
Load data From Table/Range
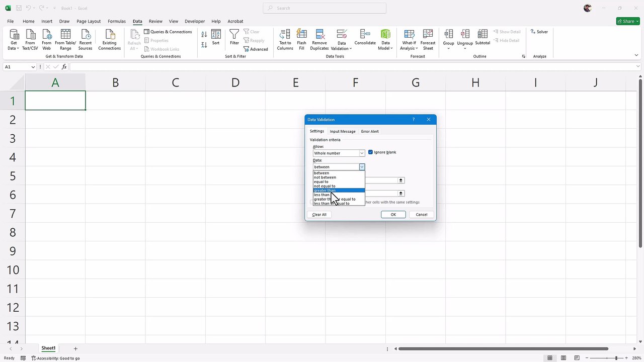(x=65, y=40)
